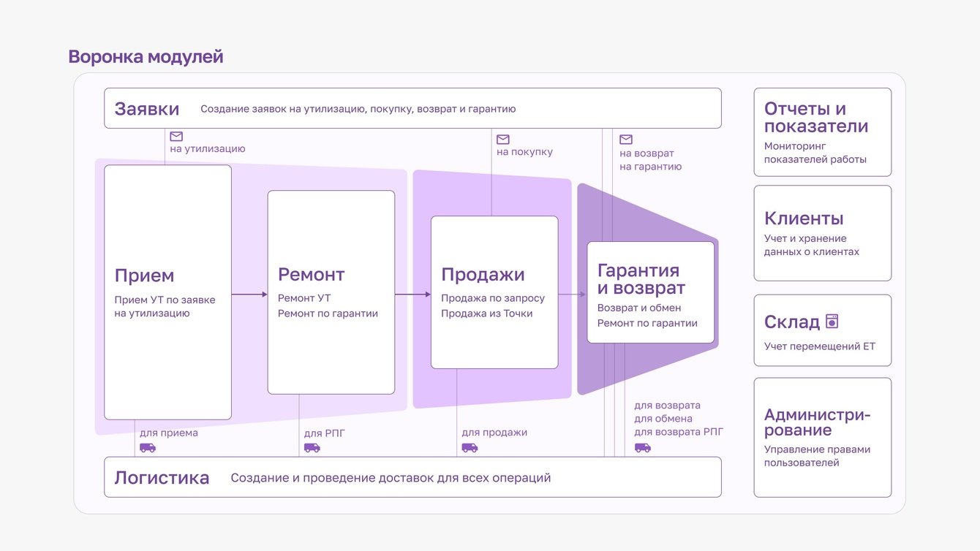
Task: Click 'на возврат' label
Action: pyautogui.click(x=647, y=153)
